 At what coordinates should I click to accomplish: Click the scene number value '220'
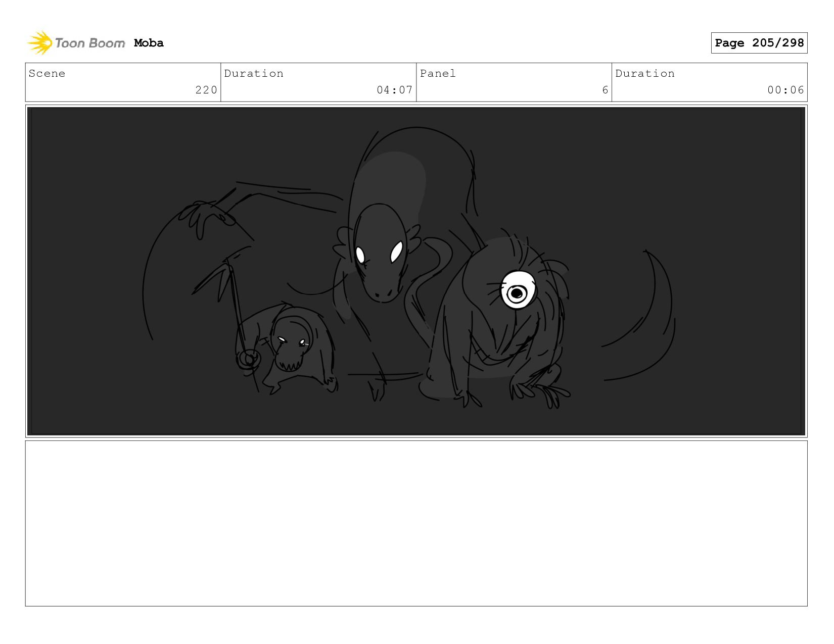(x=206, y=90)
